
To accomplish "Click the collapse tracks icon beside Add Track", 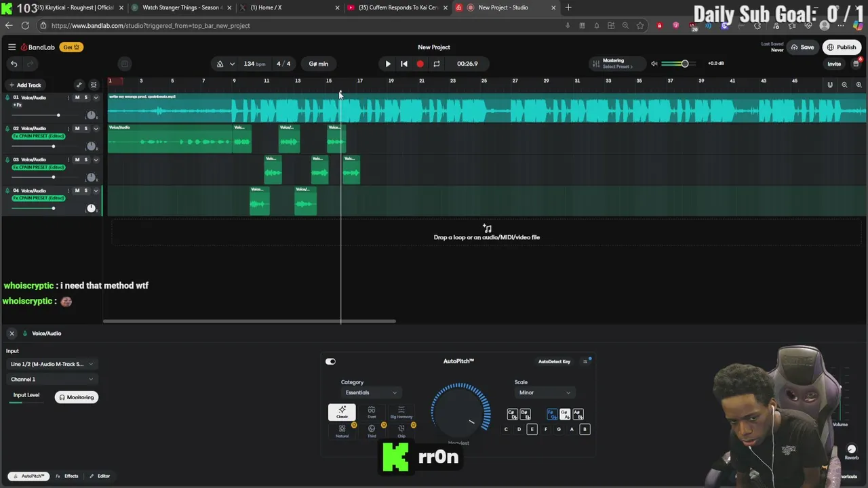I will click(x=94, y=85).
